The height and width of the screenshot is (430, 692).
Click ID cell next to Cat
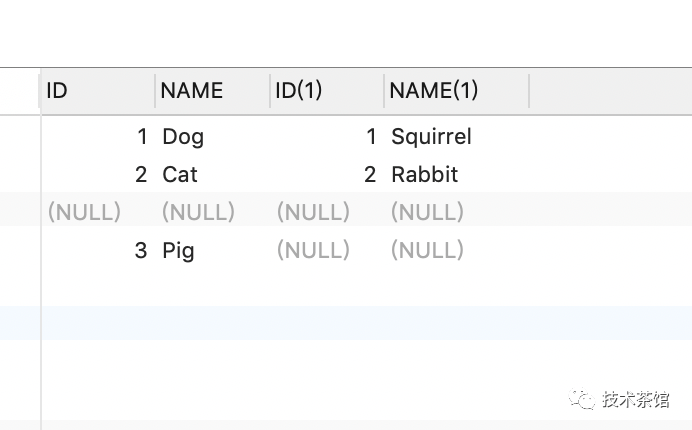(141, 175)
